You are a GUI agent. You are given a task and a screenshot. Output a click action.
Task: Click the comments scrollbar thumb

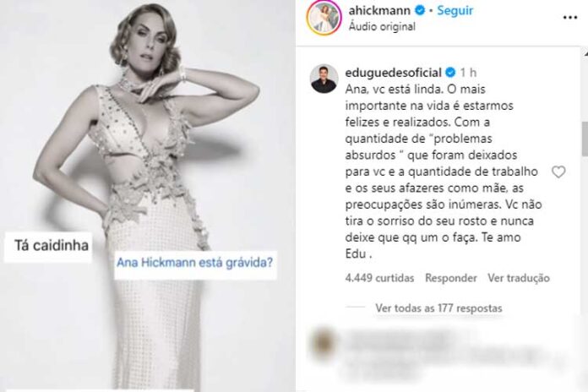pyautogui.click(x=585, y=139)
